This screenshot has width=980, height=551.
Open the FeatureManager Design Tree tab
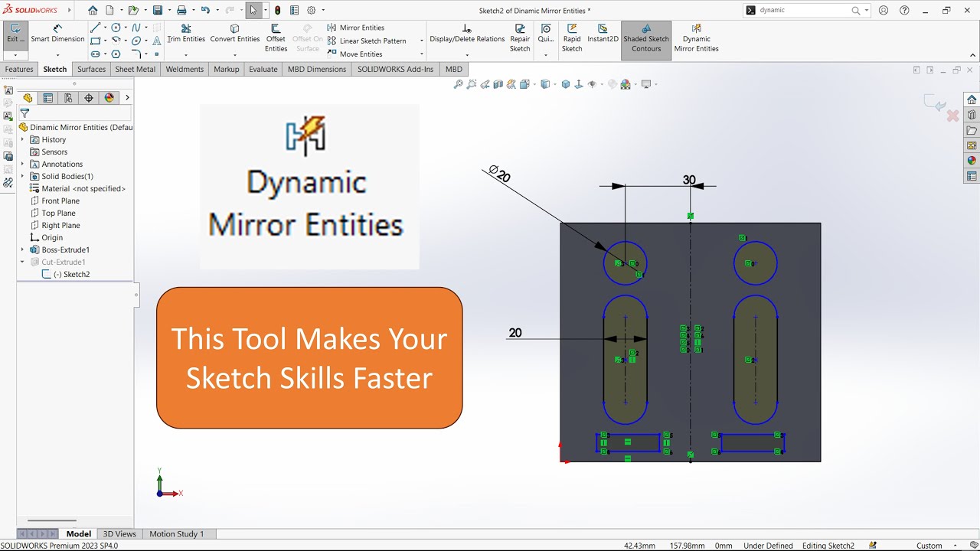click(x=28, y=98)
